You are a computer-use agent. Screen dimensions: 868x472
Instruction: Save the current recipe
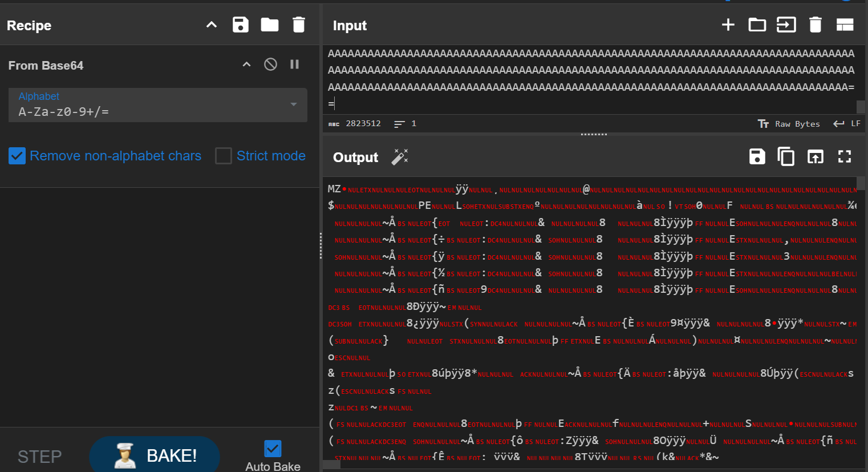click(241, 25)
